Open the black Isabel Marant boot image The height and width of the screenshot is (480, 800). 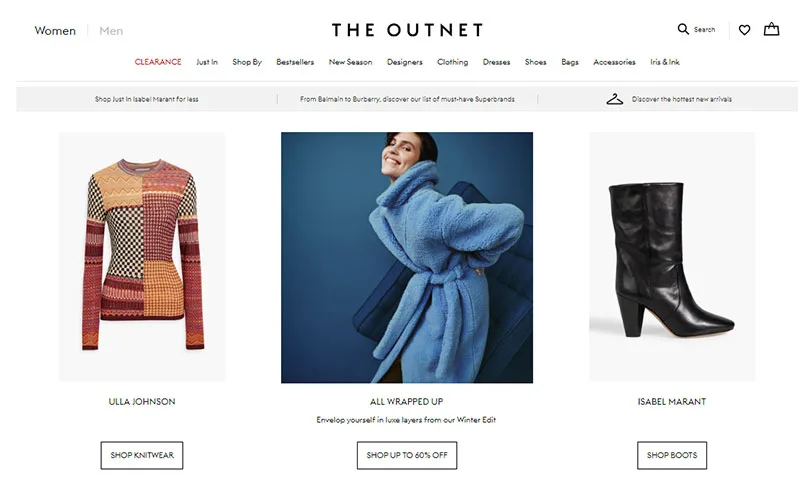coord(672,257)
